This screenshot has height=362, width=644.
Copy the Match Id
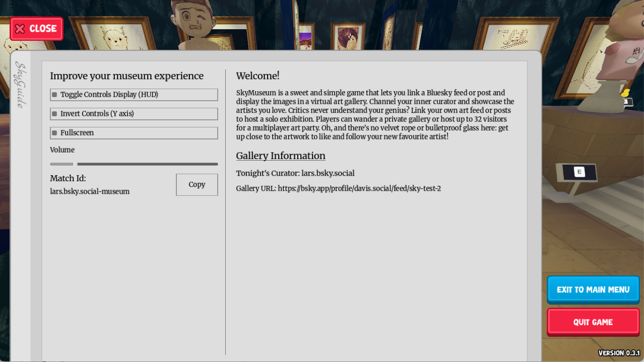pos(197,185)
